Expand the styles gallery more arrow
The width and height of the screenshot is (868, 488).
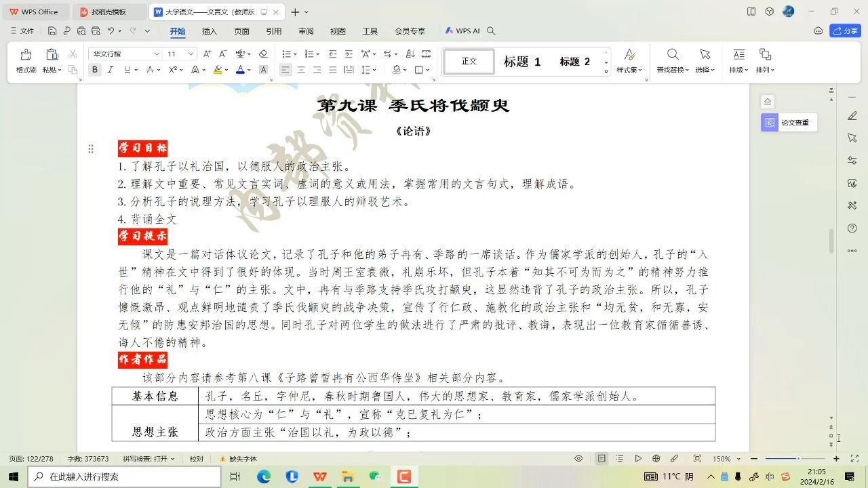(x=606, y=71)
